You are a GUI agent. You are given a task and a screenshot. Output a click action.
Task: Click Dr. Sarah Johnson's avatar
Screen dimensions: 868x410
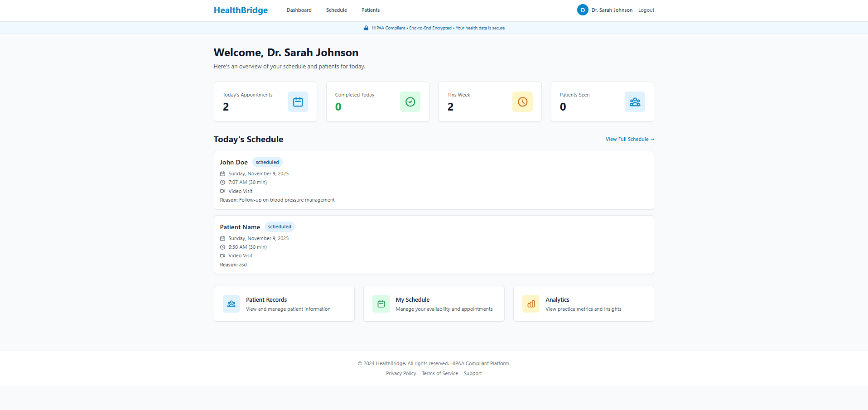point(582,10)
